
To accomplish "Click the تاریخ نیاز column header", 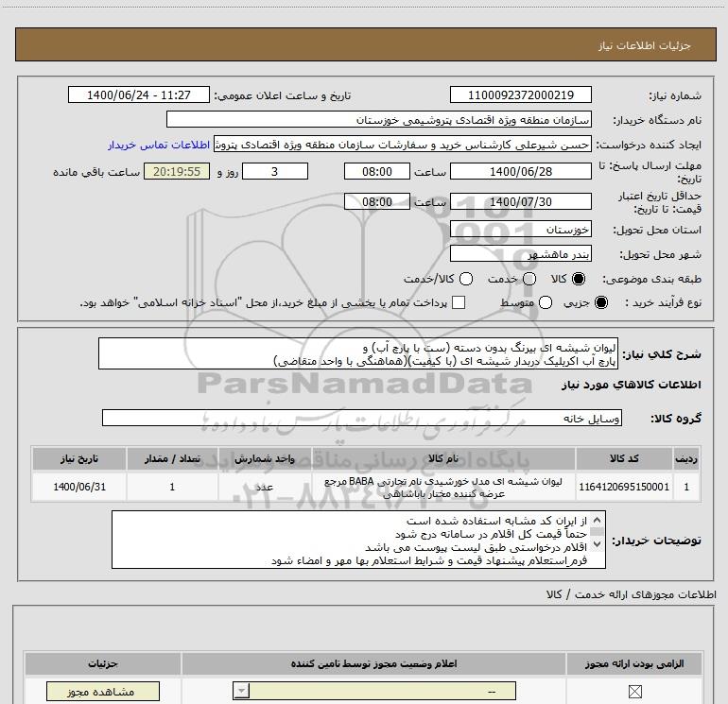I will 79,458.
